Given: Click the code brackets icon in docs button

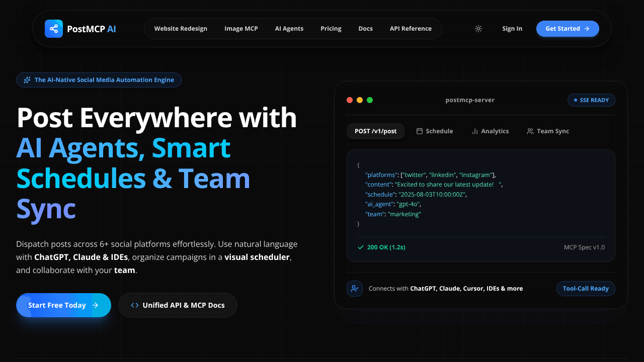Looking at the screenshot, I should [x=135, y=305].
